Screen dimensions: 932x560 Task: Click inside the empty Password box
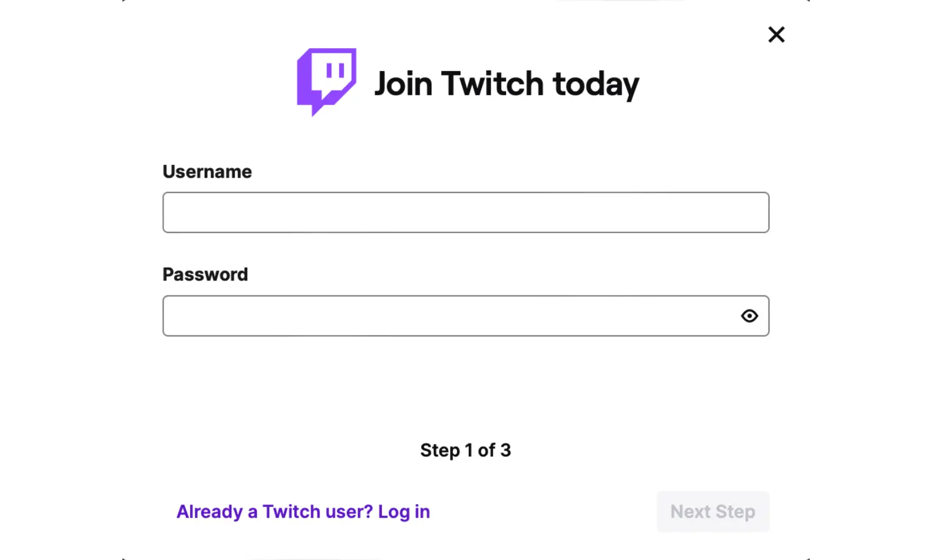point(412,316)
